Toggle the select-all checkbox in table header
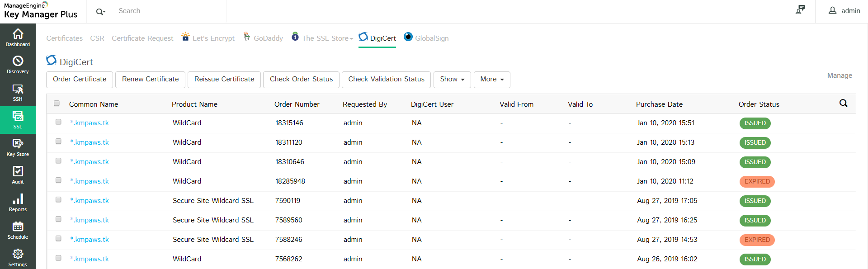Screen dimensions: 868x269 [57, 104]
